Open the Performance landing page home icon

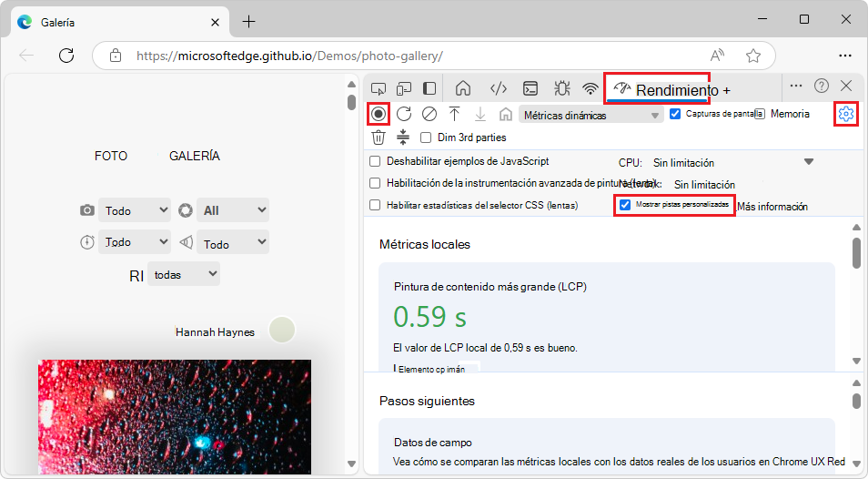click(x=505, y=114)
